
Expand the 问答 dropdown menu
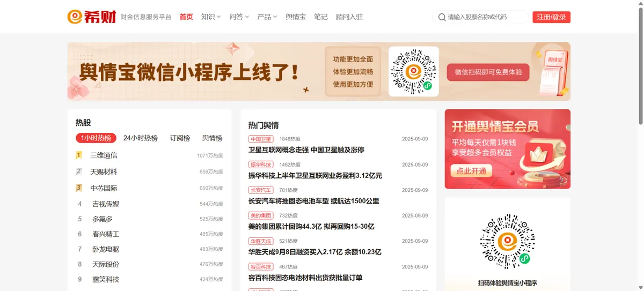tap(239, 17)
